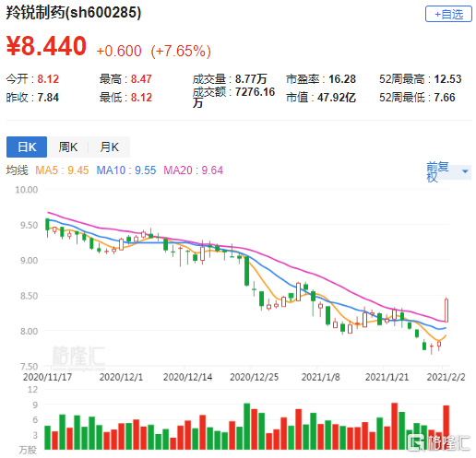Click the 52周最低 value 7.66

click(445, 98)
